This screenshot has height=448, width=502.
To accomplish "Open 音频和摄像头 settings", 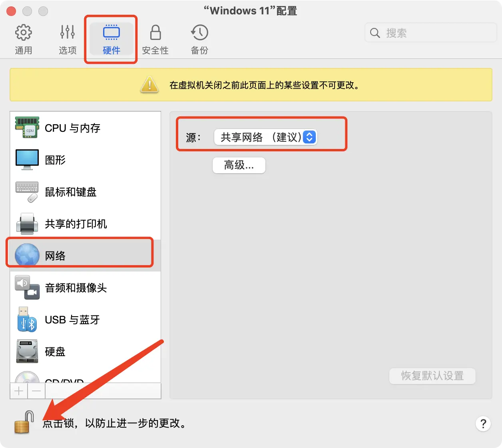I will [x=76, y=288].
